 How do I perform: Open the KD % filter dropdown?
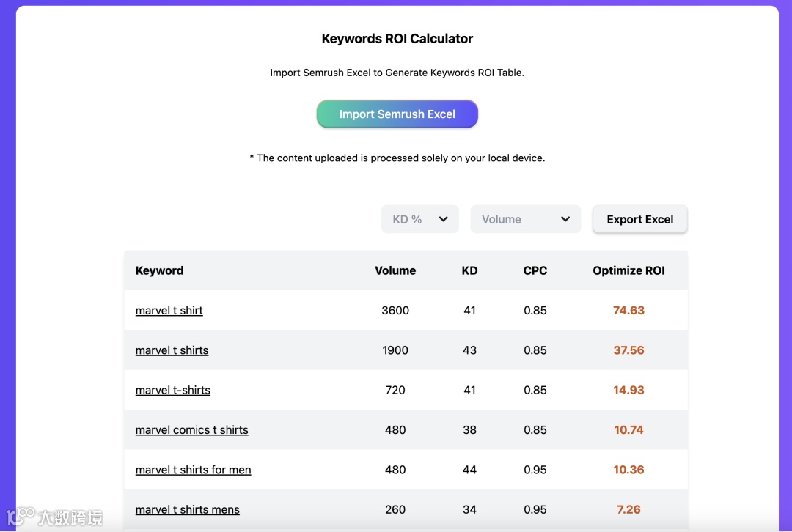[x=419, y=219]
